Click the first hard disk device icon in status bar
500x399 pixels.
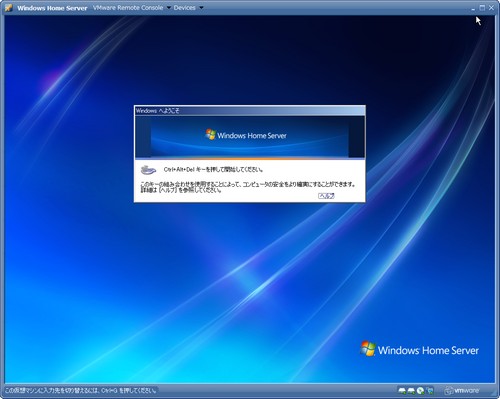[402, 390]
